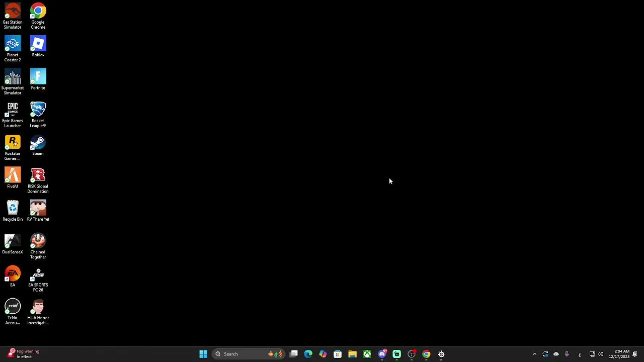The height and width of the screenshot is (362, 644).
Task: Open Task View from the taskbar
Action: [x=293, y=354]
